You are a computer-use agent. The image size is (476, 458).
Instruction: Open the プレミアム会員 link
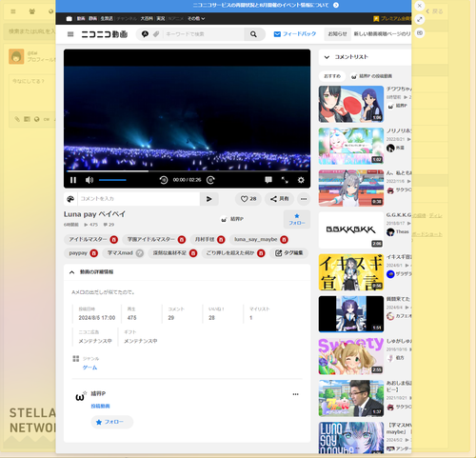pyautogui.click(x=392, y=19)
